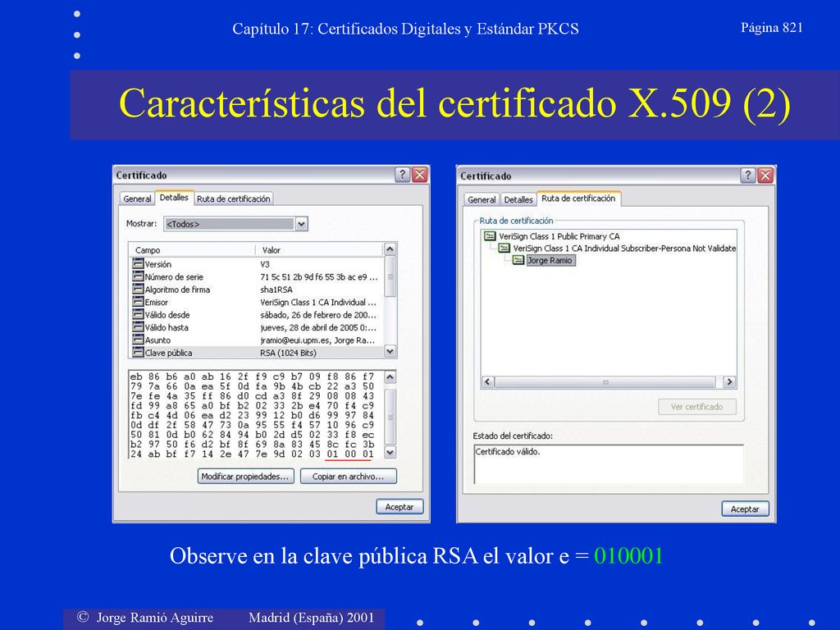This screenshot has height=630, width=840.
Task: Select the Número de serie field icon
Action: point(138,276)
